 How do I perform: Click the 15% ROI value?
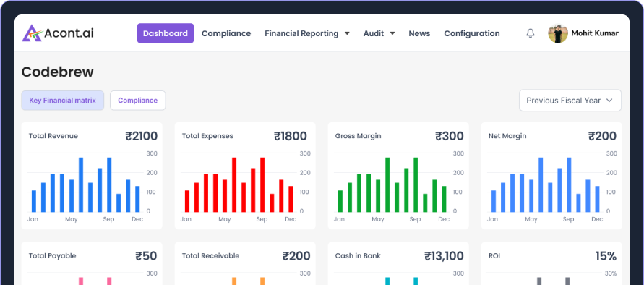(606, 256)
